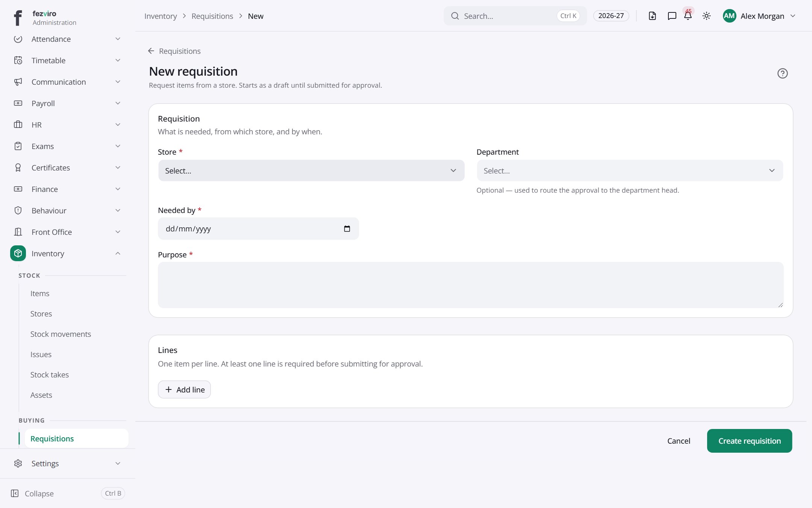
Task: Go back via Requisitions arrow link
Action: (x=174, y=51)
